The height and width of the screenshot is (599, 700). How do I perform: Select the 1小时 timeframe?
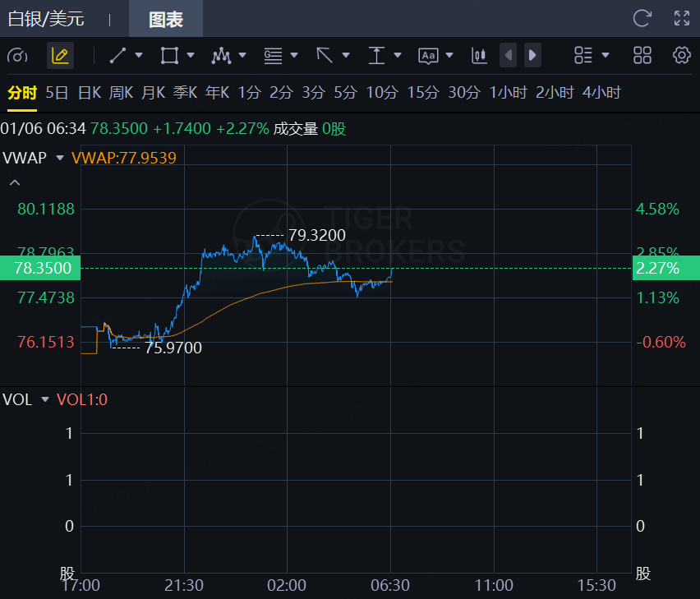tap(508, 93)
